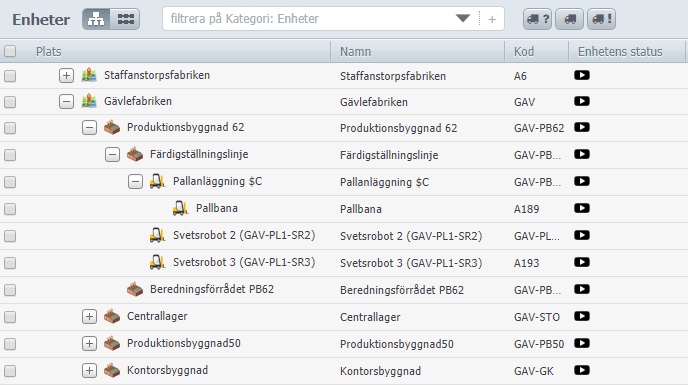The width and height of the screenshot is (688, 385).
Task: Collapse the Produktionsbyggnad 62 node
Action: point(89,127)
